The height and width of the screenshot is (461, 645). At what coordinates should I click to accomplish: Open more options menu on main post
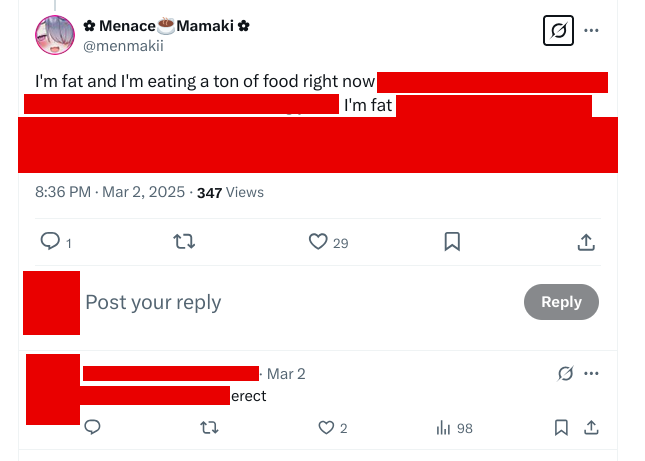592,30
